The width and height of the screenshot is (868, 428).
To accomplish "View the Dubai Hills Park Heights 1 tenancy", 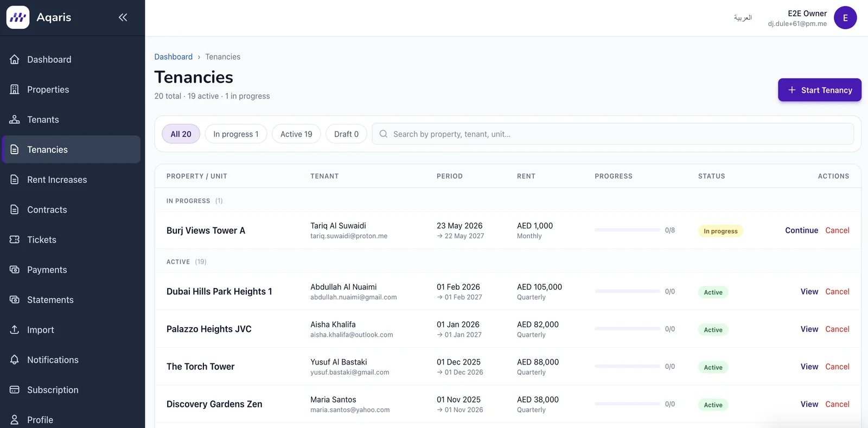I will (809, 292).
